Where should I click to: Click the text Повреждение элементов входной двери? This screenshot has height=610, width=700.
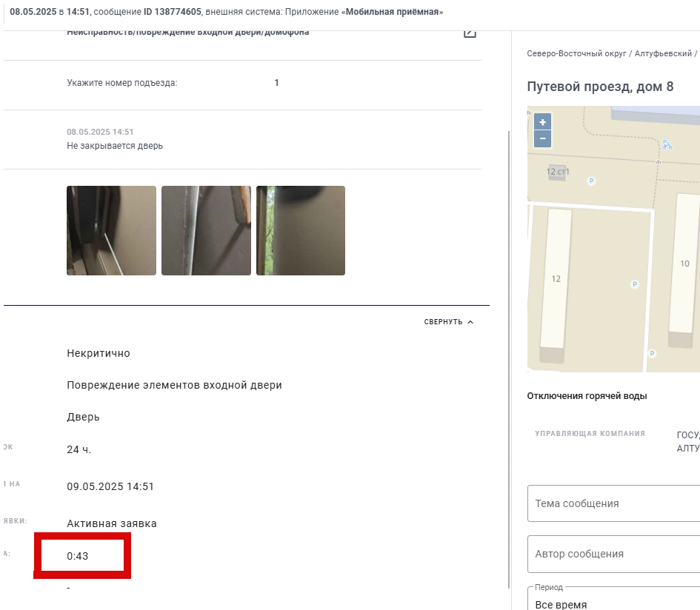(x=174, y=385)
